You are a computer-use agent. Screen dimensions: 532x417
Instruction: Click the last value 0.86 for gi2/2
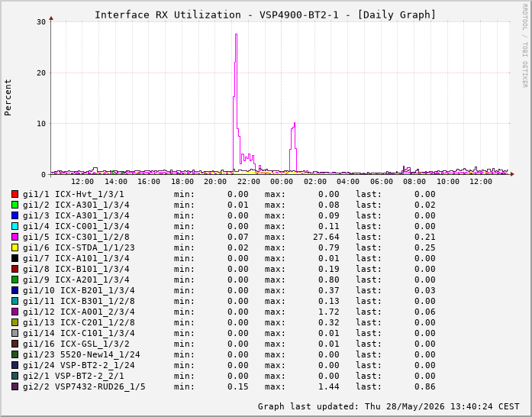pos(425,386)
